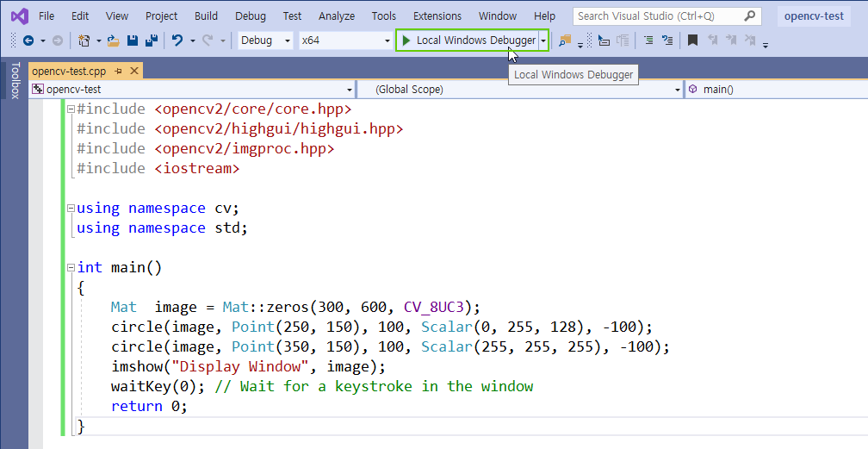Click the Open File folder icon
This screenshot has height=449, width=868.
[x=114, y=41]
